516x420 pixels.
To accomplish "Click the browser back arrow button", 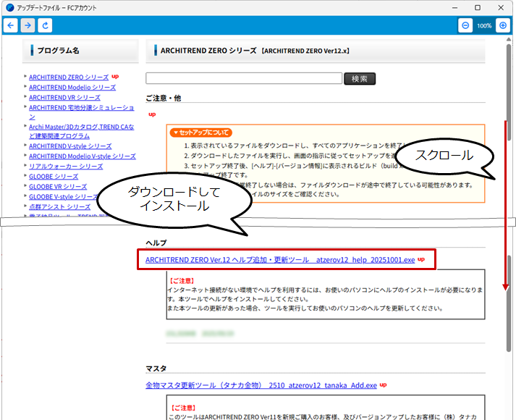I will (x=11, y=25).
